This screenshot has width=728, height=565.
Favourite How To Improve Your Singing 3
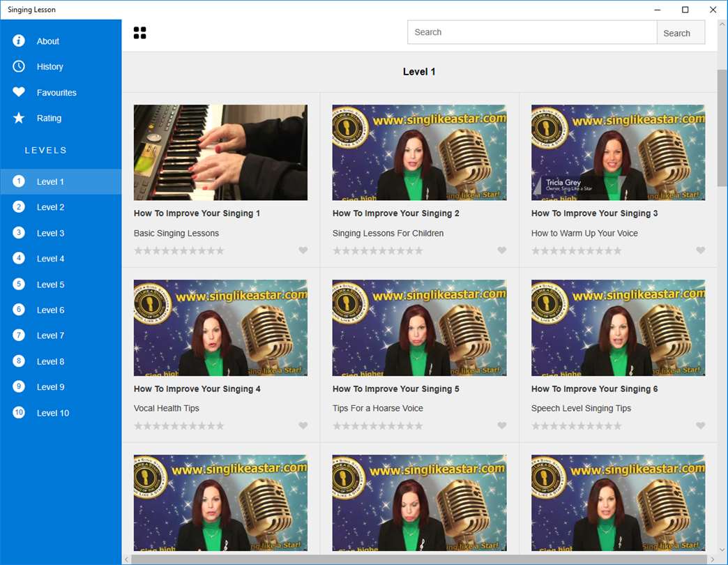tap(701, 250)
